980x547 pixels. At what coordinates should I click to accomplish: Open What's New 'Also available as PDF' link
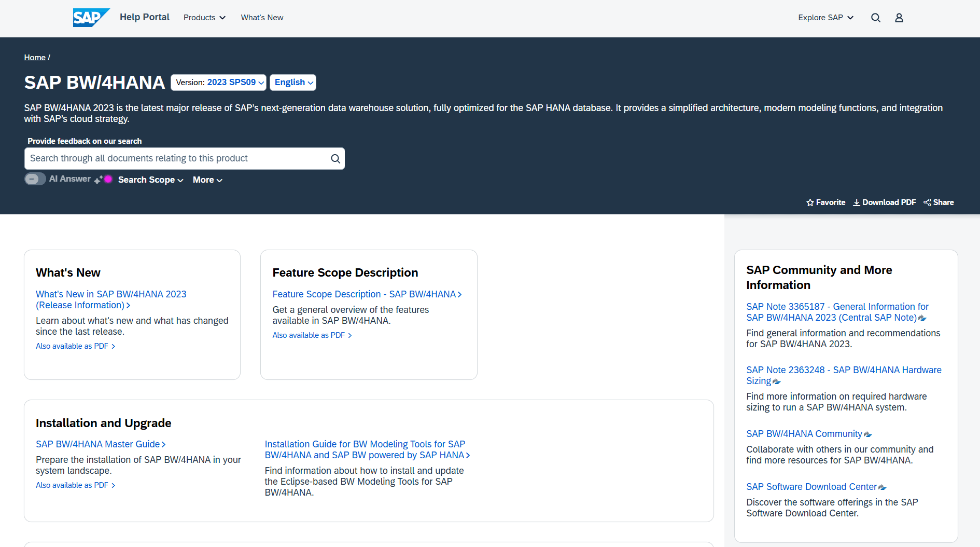(x=75, y=346)
